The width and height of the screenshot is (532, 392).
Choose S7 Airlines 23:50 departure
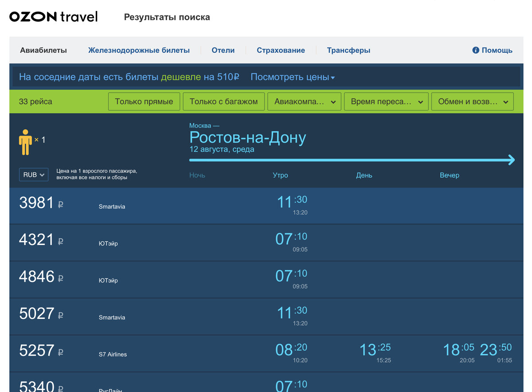click(x=496, y=352)
